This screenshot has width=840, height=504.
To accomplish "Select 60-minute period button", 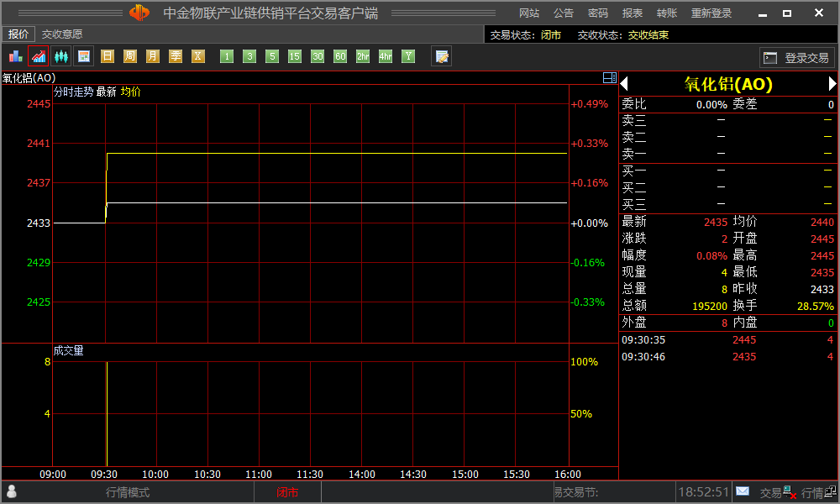I will 340,56.
